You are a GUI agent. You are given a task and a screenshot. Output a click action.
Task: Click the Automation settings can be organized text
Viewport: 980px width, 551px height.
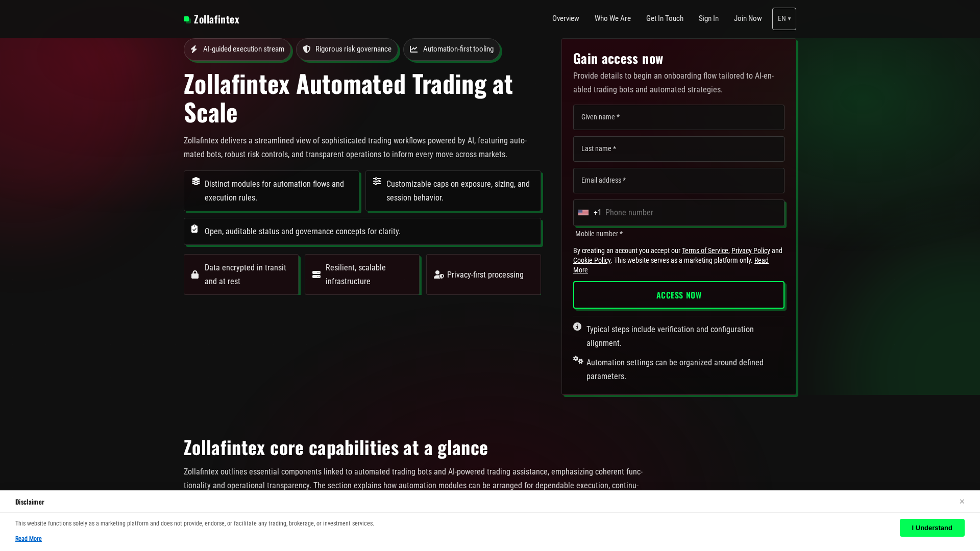(x=675, y=369)
